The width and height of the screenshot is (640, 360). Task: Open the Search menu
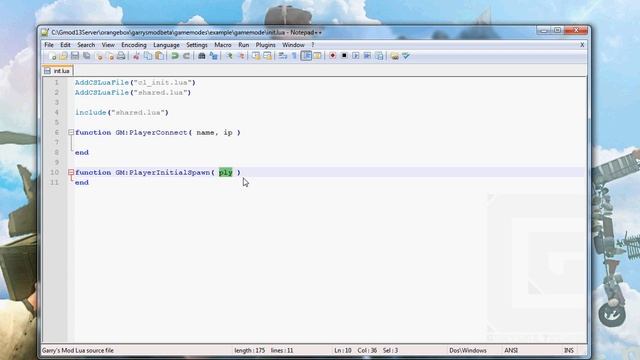click(86, 45)
